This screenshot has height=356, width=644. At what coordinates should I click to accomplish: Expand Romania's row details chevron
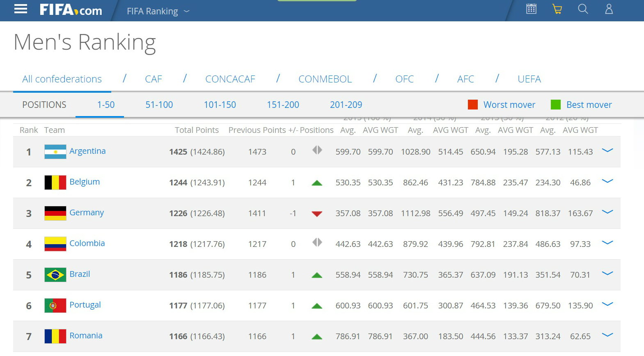(607, 335)
